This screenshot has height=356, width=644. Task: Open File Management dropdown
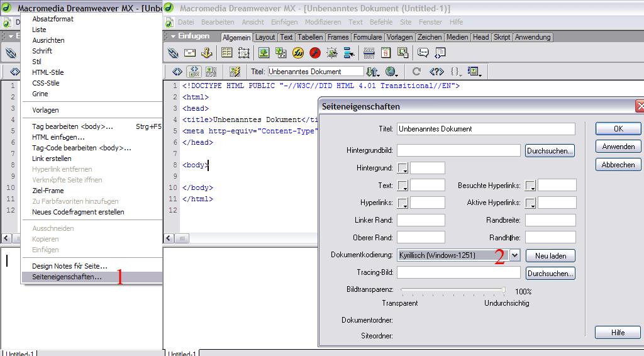(x=373, y=72)
